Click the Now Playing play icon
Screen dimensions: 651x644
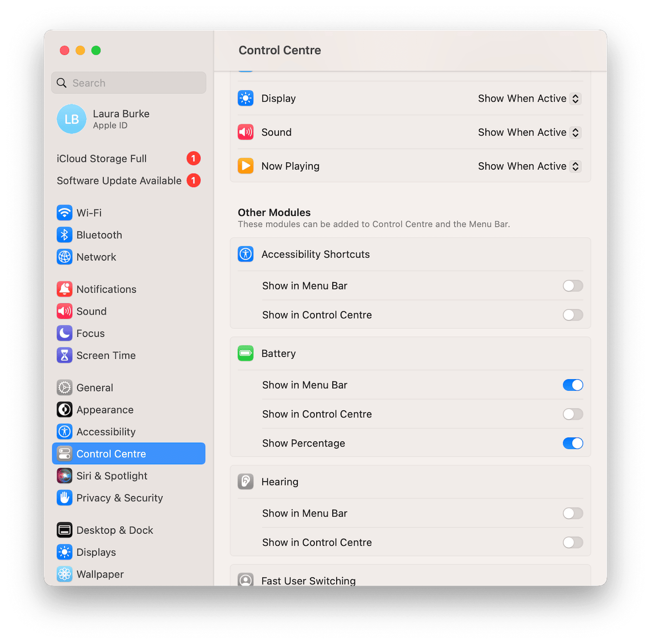(x=245, y=166)
